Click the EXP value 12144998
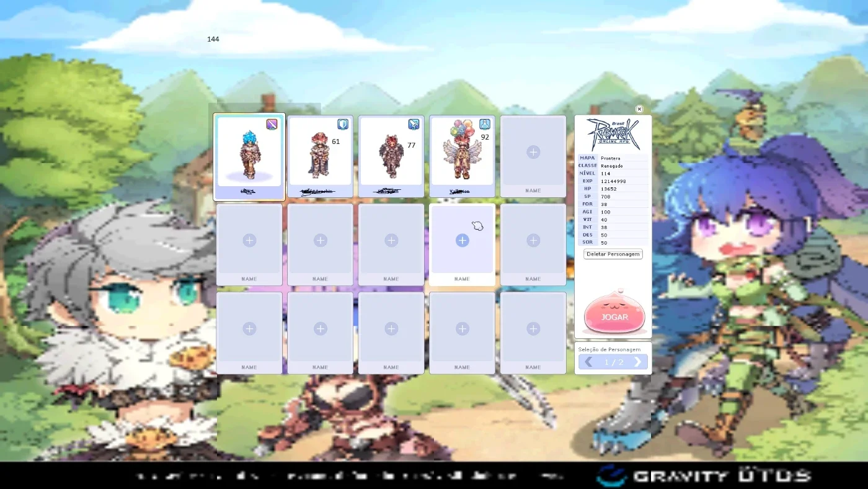The width and height of the screenshot is (868, 489). (613, 181)
